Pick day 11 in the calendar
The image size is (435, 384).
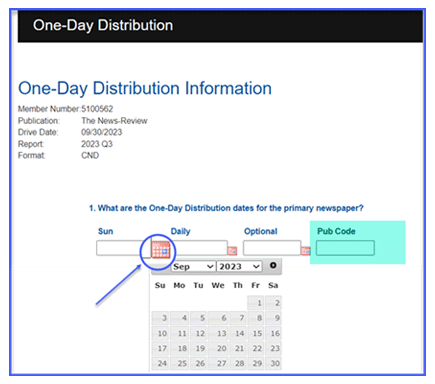click(x=180, y=333)
